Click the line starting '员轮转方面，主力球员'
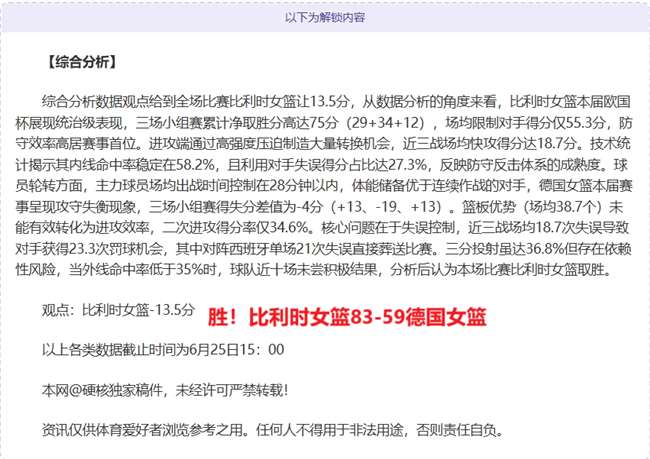The height and width of the screenshot is (459, 650). point(324,185)
